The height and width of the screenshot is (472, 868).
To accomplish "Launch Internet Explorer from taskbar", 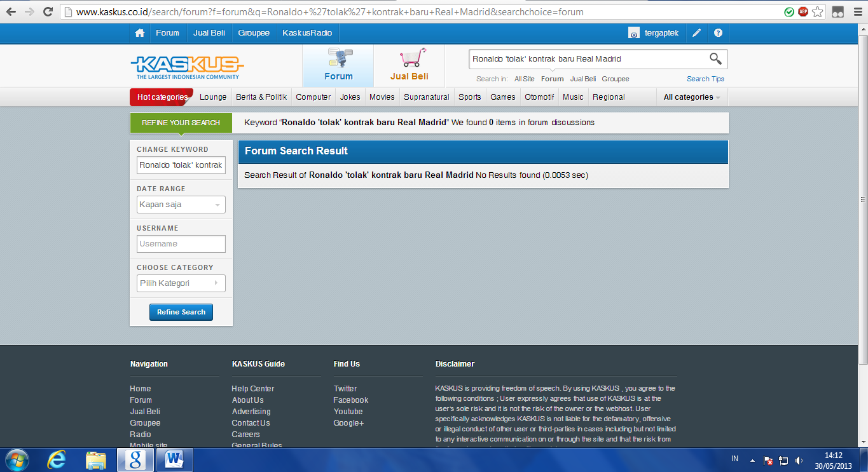I will (57, 459).
